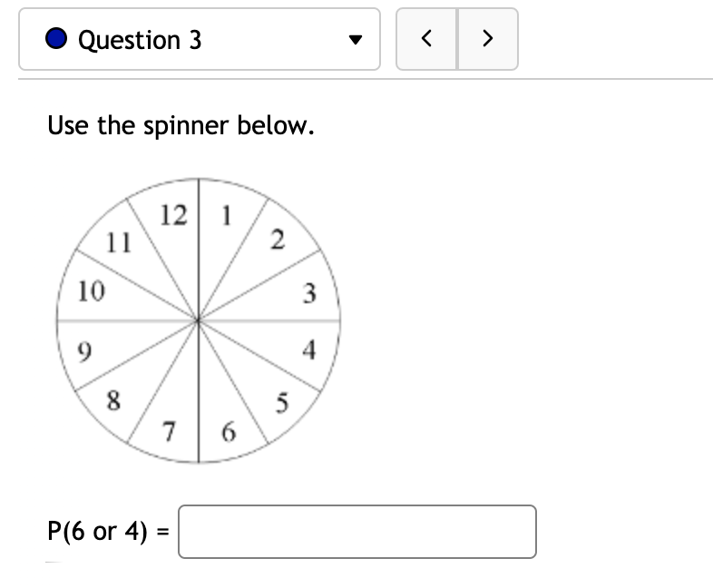This screenshot has width=713, height=588.
Task: Select spinner section numbered 3
Action: 309,292
